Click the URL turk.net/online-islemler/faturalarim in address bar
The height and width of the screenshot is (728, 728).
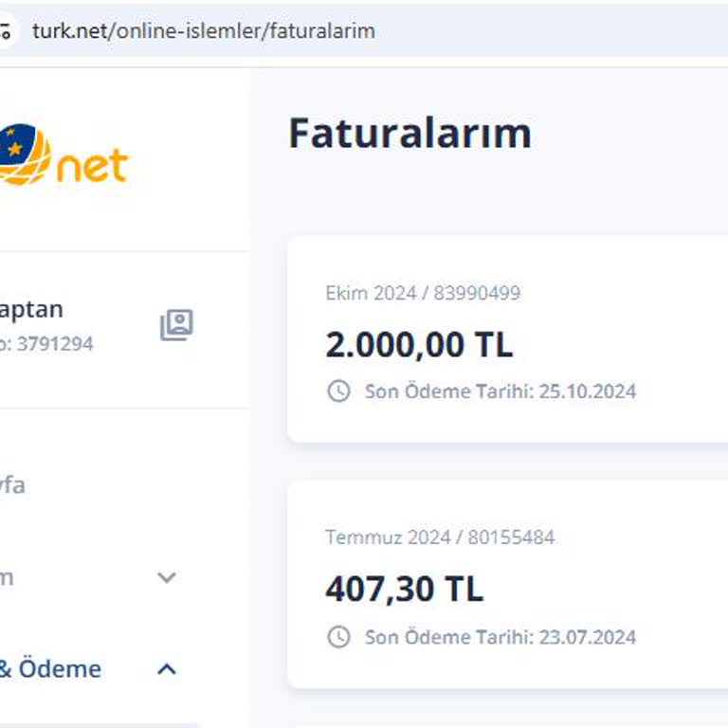[x=204, y=31]
